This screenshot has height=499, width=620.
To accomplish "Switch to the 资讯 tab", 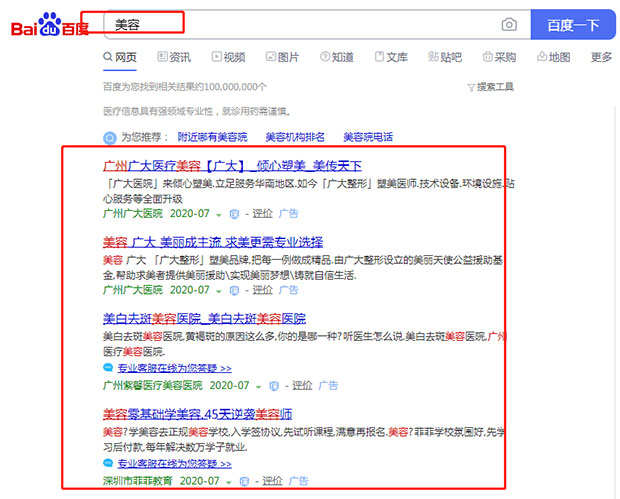I will 174,57.
